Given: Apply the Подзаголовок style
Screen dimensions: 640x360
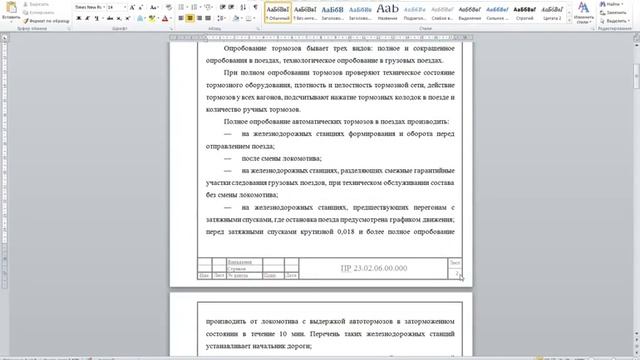Looking at the screenshot, I should [x=415, y=13].
